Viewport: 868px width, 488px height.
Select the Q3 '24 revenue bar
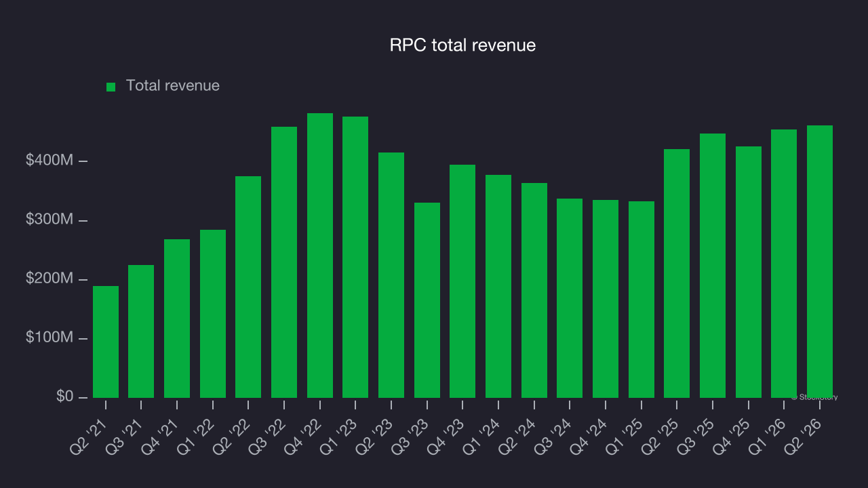[570, 298]
